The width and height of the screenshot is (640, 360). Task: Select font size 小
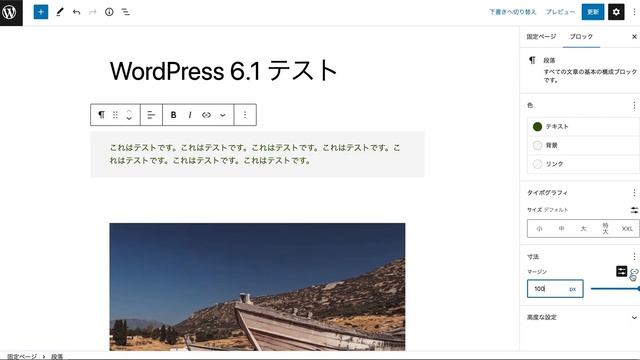coord(539,229)
